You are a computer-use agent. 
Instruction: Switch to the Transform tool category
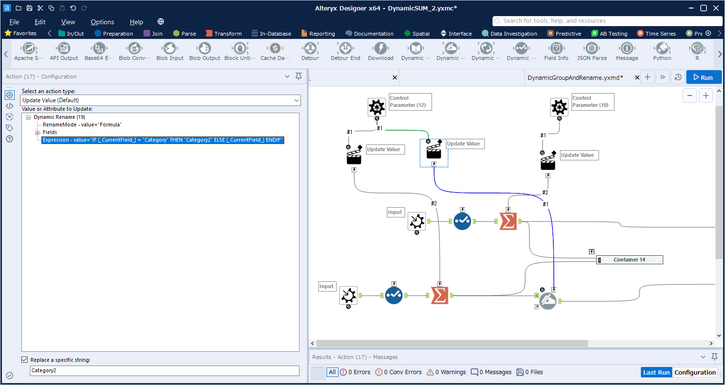(224, 33)
